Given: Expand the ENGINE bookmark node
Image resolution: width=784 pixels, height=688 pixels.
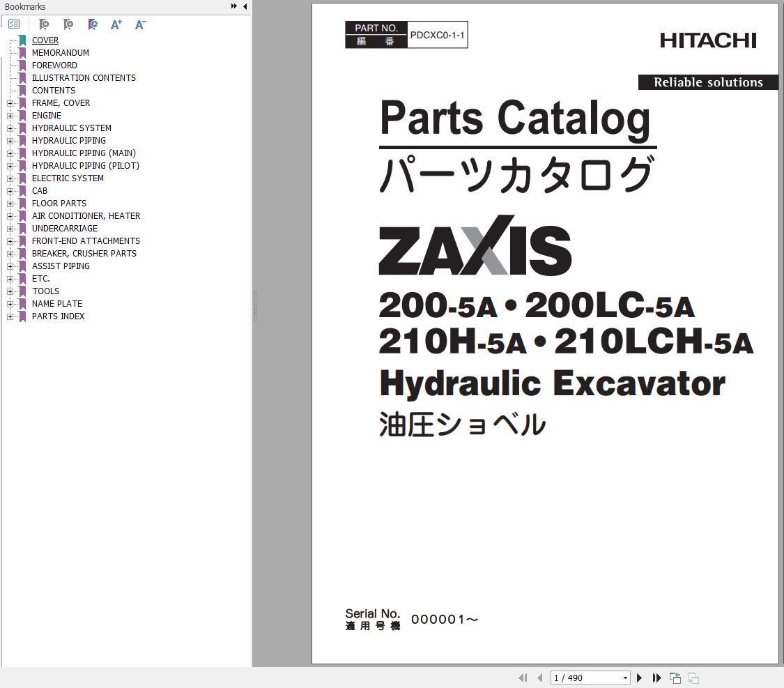Looking at the screenshot, I should (x=10, y=116).
